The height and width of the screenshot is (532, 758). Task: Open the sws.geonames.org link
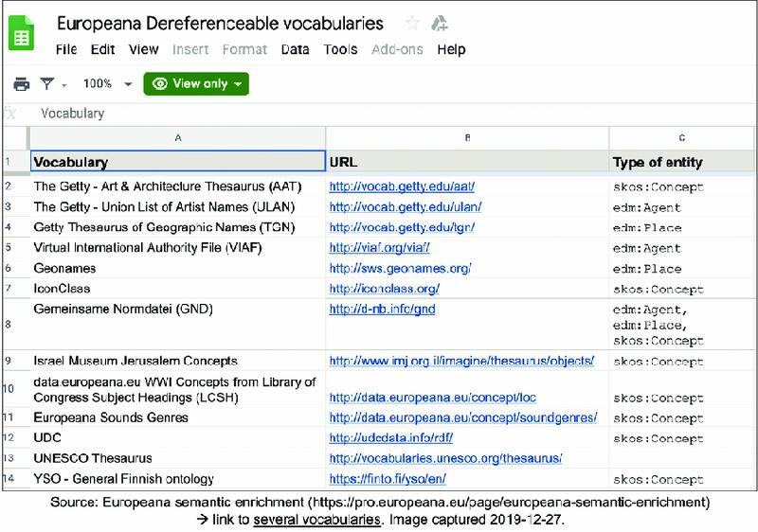tap(400, 269)
